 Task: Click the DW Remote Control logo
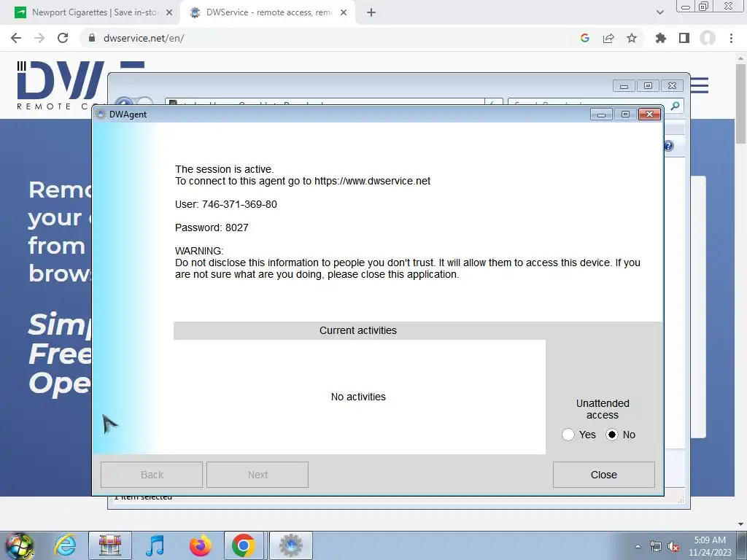click(x=60, y=86)
